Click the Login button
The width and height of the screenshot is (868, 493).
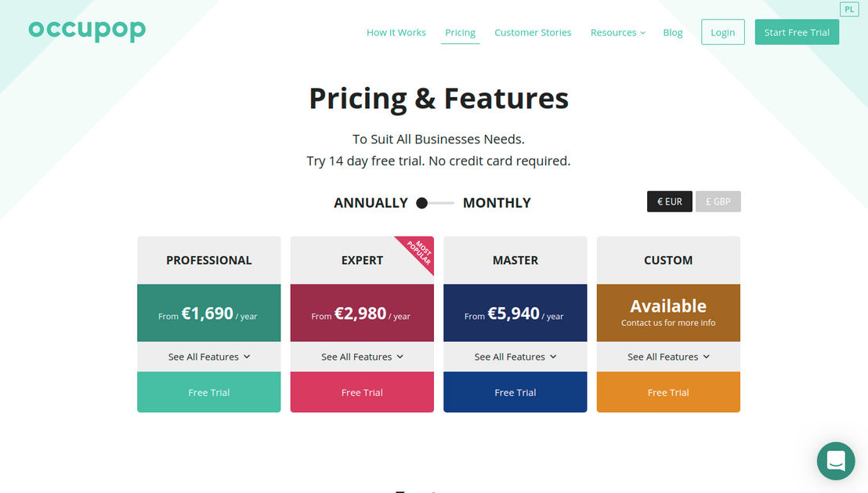click(722, 32)
